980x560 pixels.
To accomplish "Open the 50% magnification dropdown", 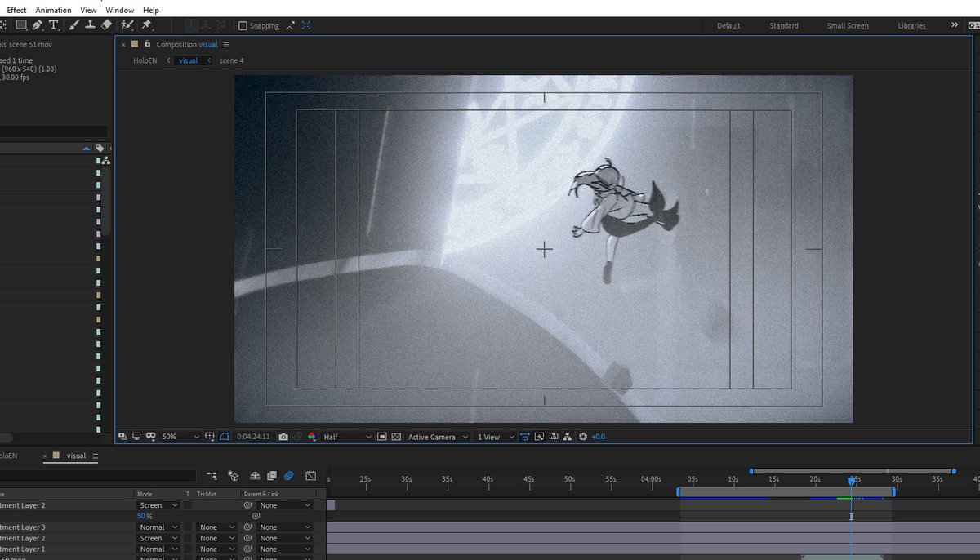I will [x=180, y=437].
